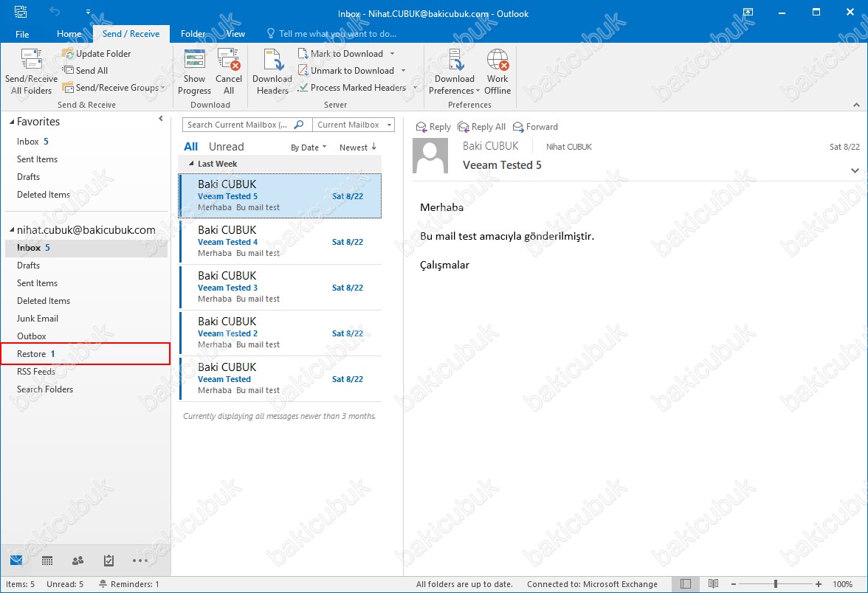
Task: Minimize the folder pane
Action: 161,118
